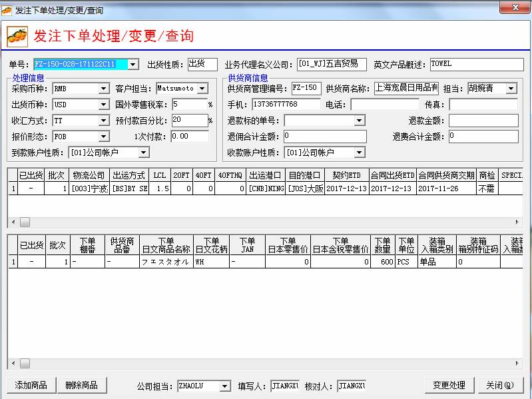Click the 物流公司 column header
Viewport: 532px width, 399px height.
pos(89,175)
